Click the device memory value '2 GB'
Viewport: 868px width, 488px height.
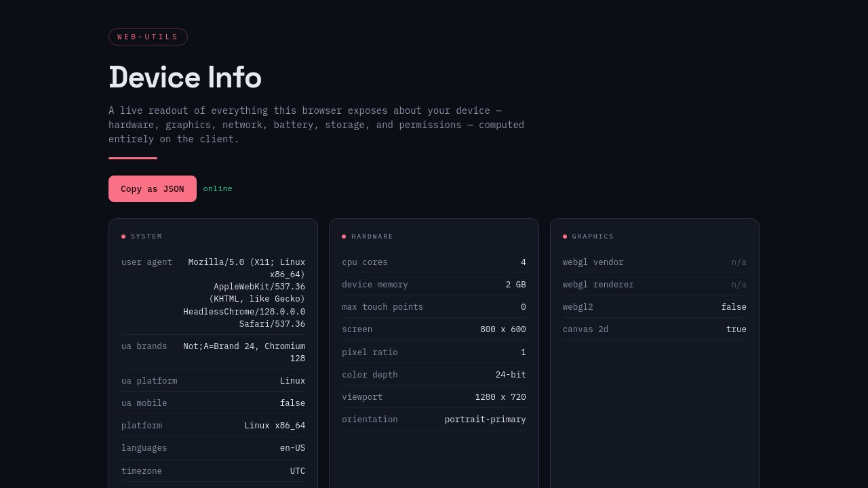coord(516,285)
